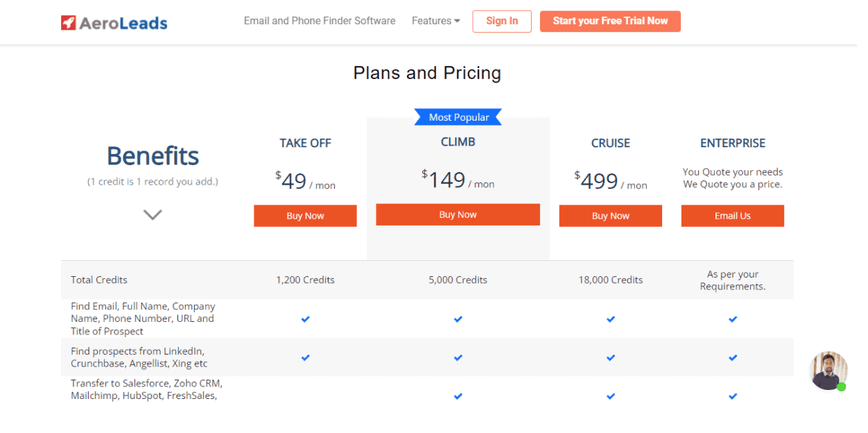Click Take Off checkmark in LinkedIn prospects row

pos(305,358)
